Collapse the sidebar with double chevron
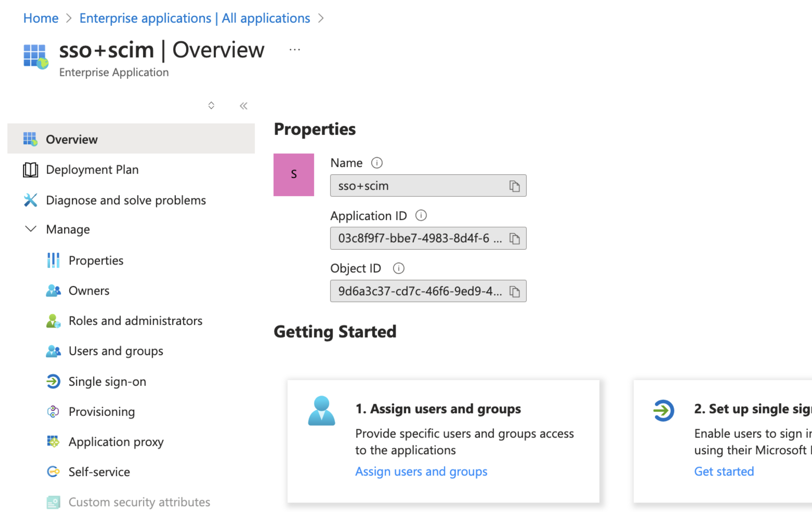Viewport: 812px width, 514px height. click(244, 106)
